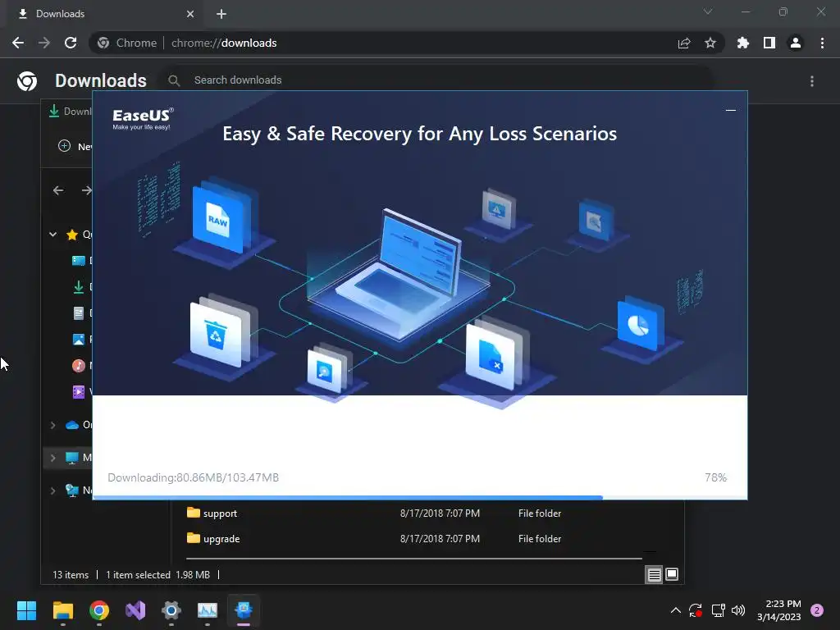Collapse the Quick access tree node

tap(53, 234)
